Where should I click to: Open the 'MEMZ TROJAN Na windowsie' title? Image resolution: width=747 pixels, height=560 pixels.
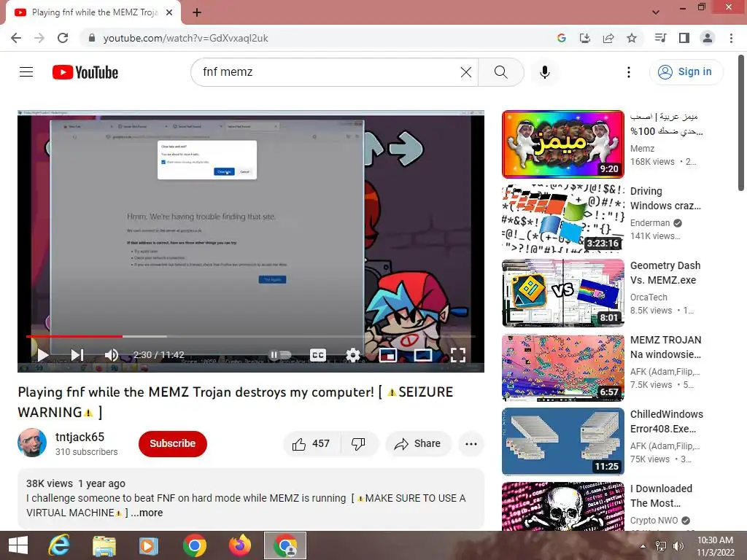pos(665,347)
